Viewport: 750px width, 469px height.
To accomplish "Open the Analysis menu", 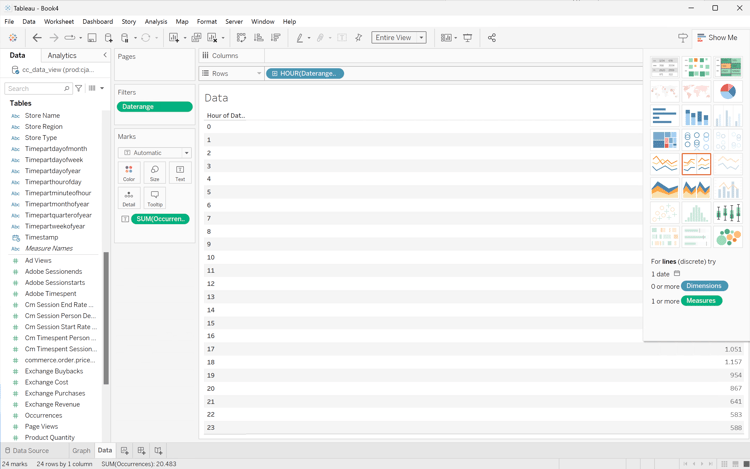I will click(156, 22).
